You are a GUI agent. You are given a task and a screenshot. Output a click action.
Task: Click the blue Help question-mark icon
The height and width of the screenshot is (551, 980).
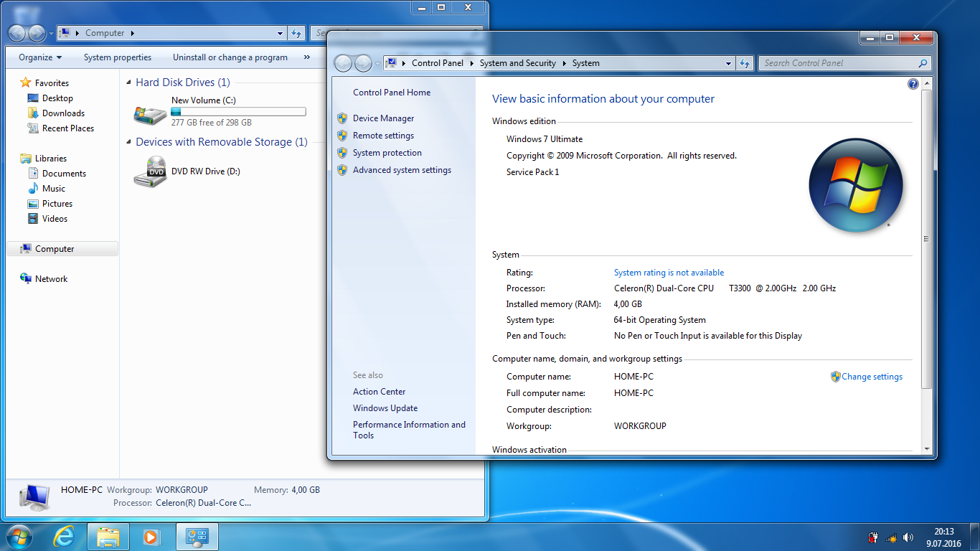coord(913,84)
